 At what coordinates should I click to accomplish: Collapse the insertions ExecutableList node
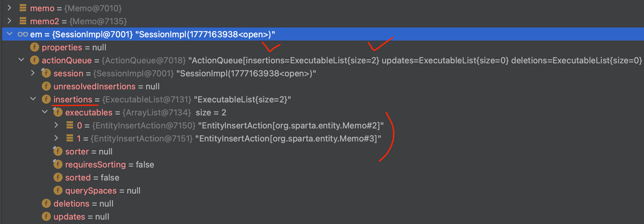point(33,99)
